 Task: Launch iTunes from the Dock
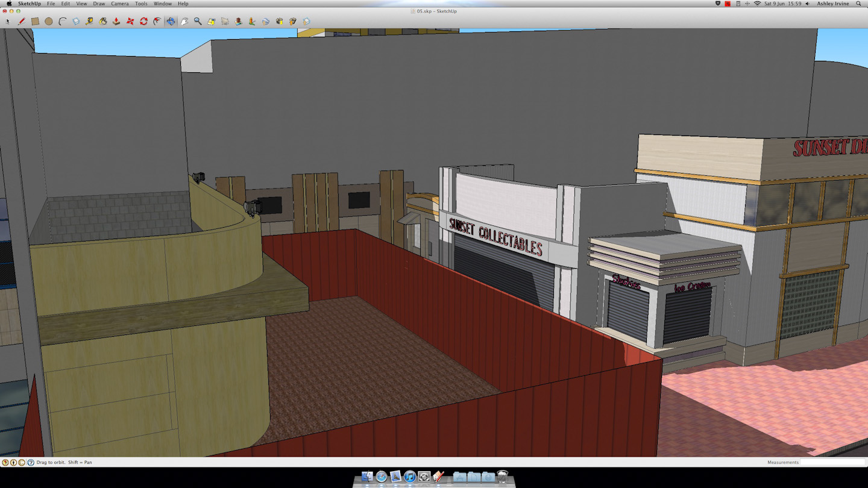tap(410, 477)
